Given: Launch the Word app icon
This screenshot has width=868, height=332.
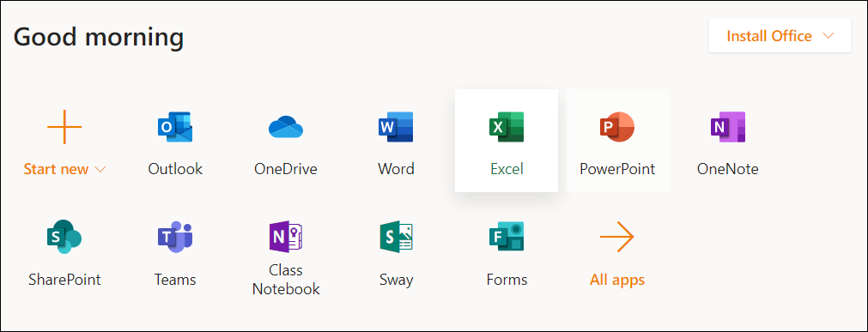Looking at the screenshot, I should 396,127.
